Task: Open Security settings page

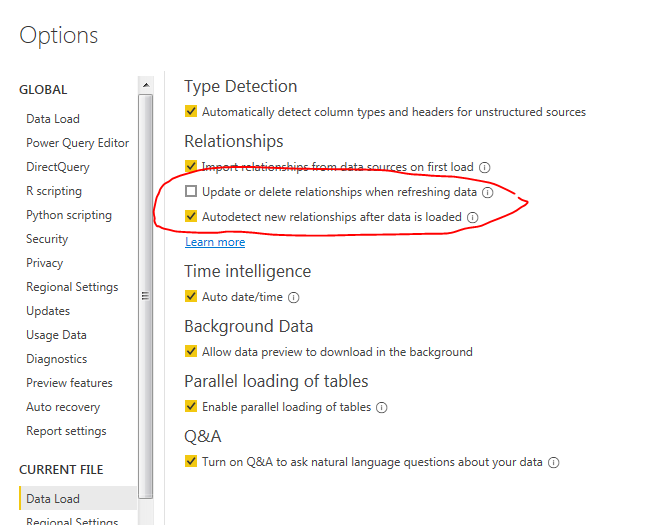Action: [47, 239]
